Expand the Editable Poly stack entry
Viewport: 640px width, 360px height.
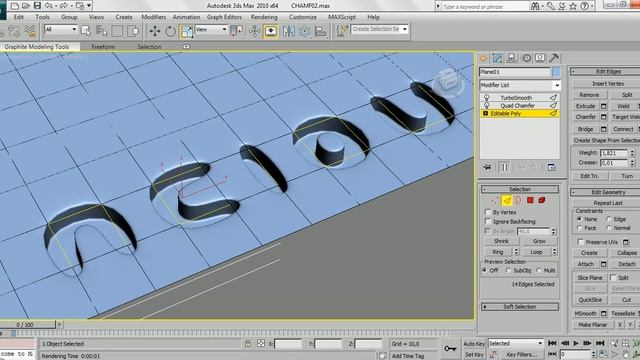[485, 113]
